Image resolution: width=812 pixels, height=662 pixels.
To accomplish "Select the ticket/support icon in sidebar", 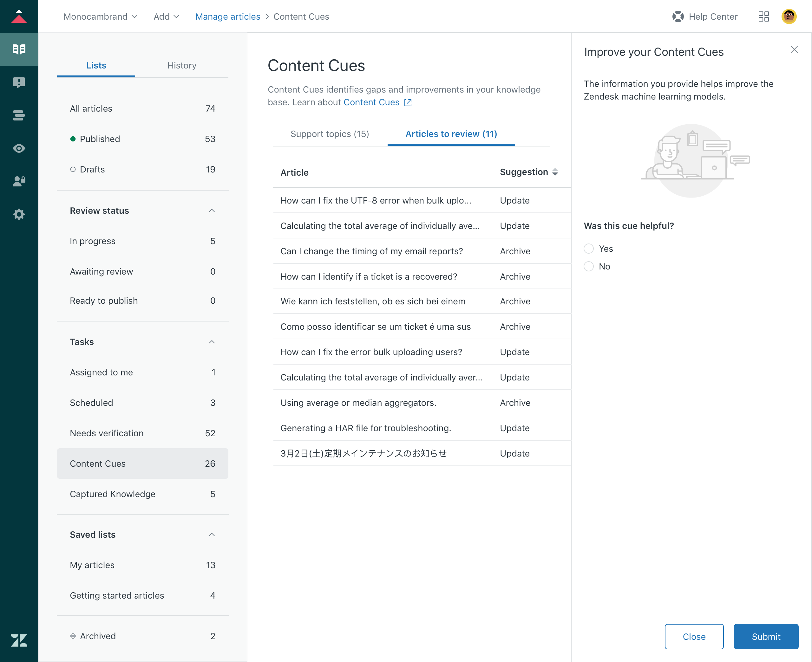I will click(19, 82).
